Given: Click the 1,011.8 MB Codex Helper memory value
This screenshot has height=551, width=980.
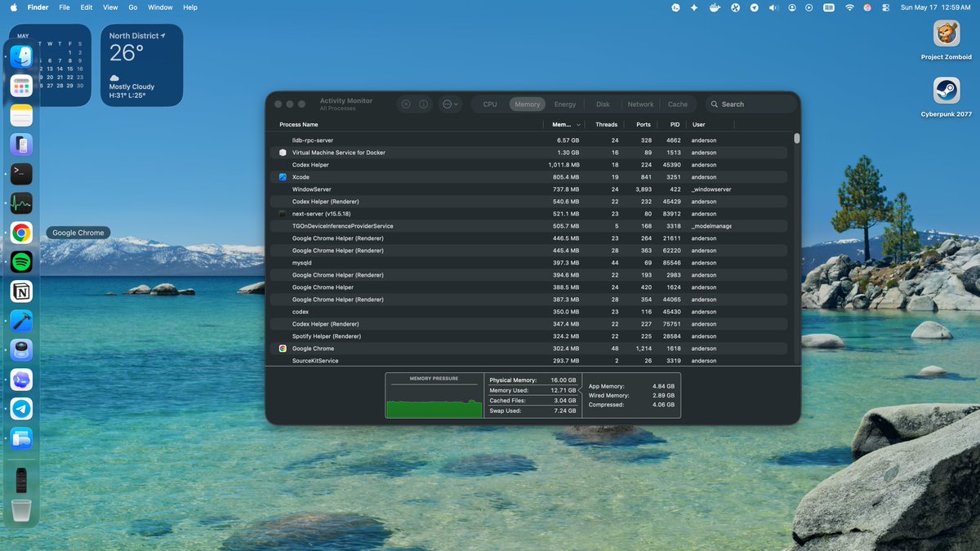Looking at the screenshot, I should point(563,165).
